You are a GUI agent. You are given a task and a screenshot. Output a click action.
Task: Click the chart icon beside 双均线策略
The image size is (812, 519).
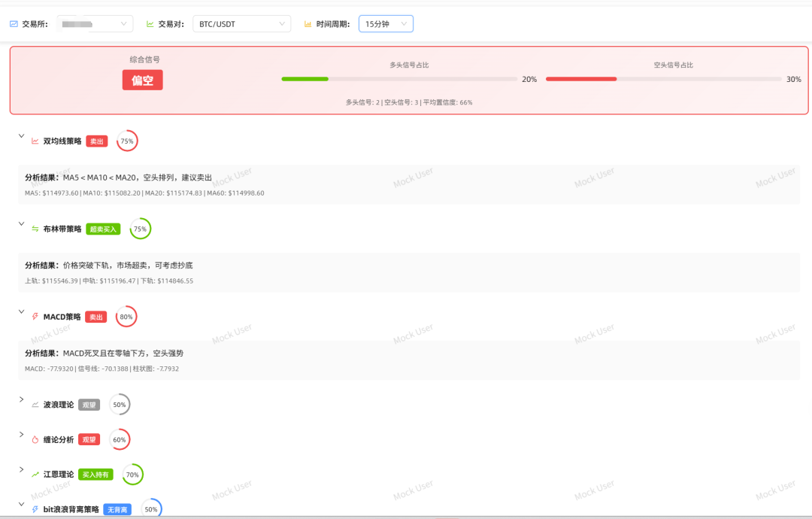[x=35, y=141]
